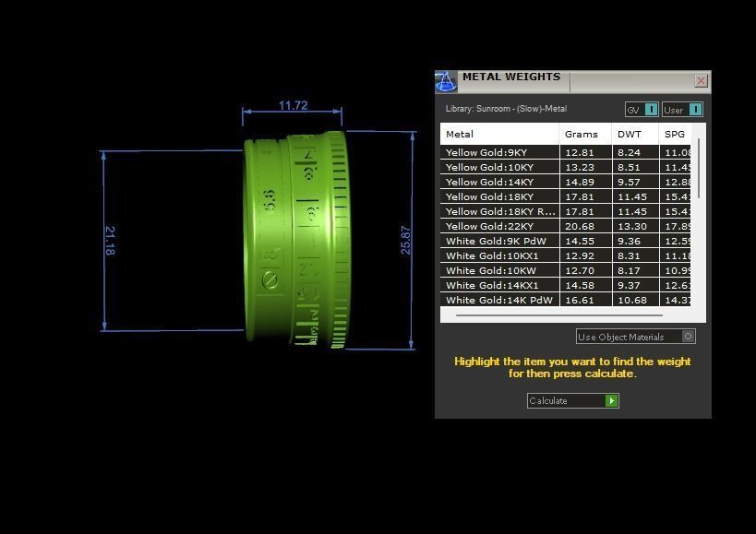Screen dimensions: 756x534
Task: Click the Metal Weights cone icon
Action: 446,82
